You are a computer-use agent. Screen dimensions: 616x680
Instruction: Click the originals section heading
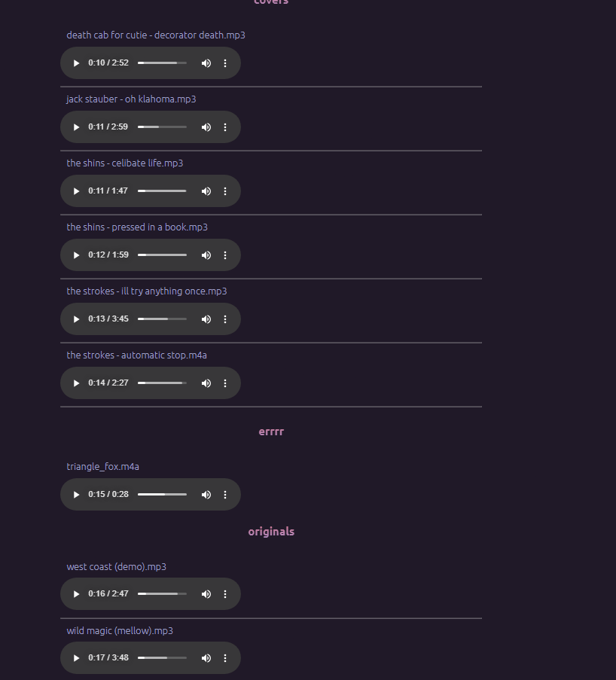[x=271, y=532]
